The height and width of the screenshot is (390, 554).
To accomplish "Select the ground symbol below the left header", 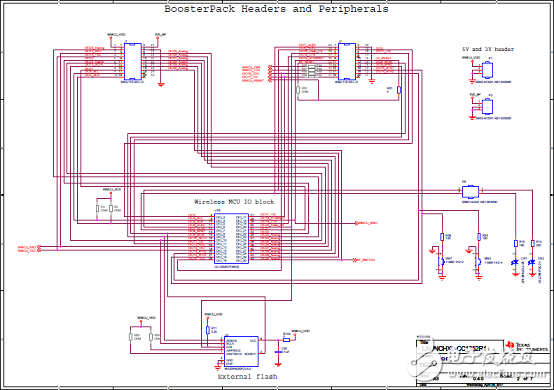I will tap(161, 84).
